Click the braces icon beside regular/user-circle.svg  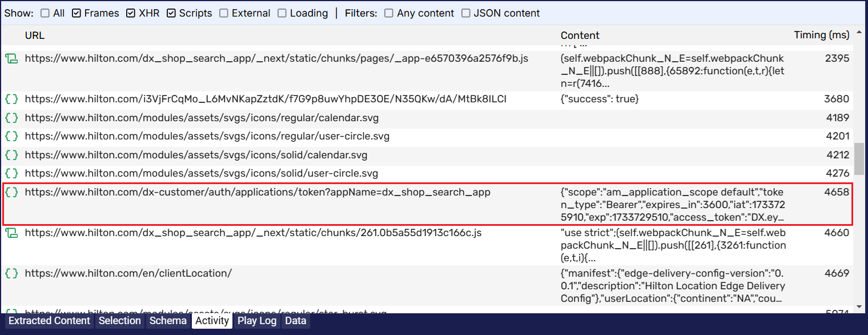[11, 137]
